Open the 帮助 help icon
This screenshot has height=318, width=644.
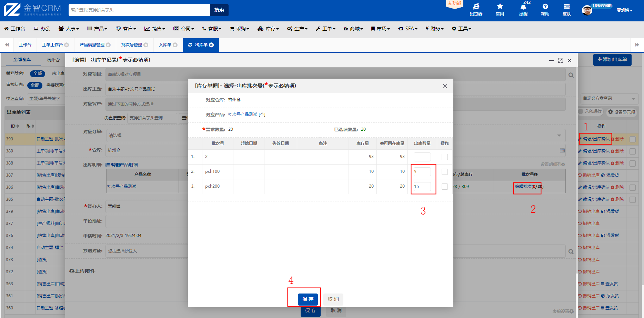coord(545,10)
